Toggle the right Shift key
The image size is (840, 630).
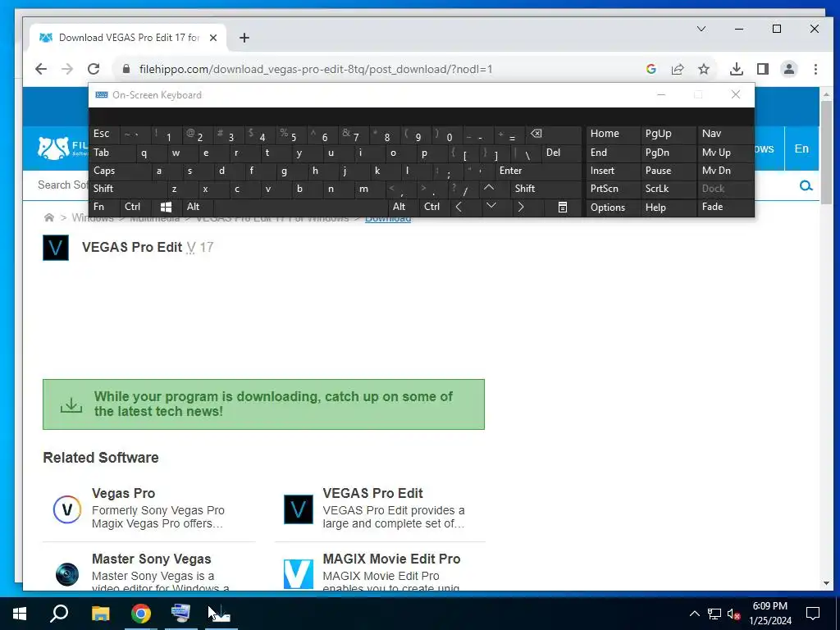pos(546,189)
